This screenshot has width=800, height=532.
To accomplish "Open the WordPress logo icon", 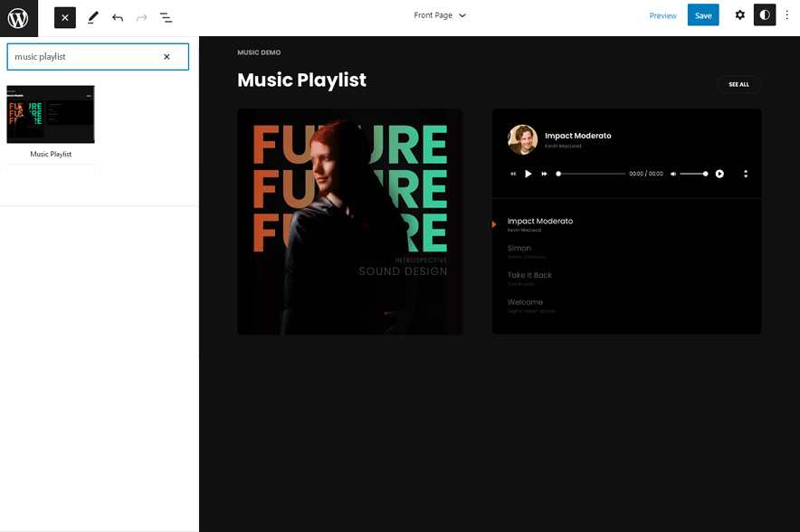I will pyautogui.click(x=17, y=17).
